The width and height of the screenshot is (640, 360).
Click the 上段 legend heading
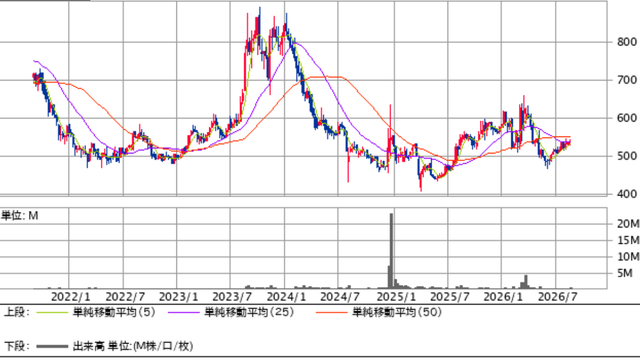pyautogui.click(x=17, y=312)
